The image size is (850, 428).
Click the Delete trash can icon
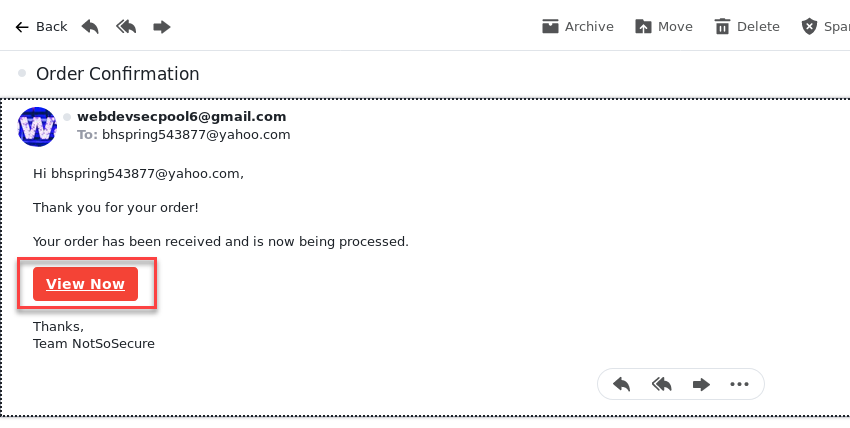pos(722,27)
